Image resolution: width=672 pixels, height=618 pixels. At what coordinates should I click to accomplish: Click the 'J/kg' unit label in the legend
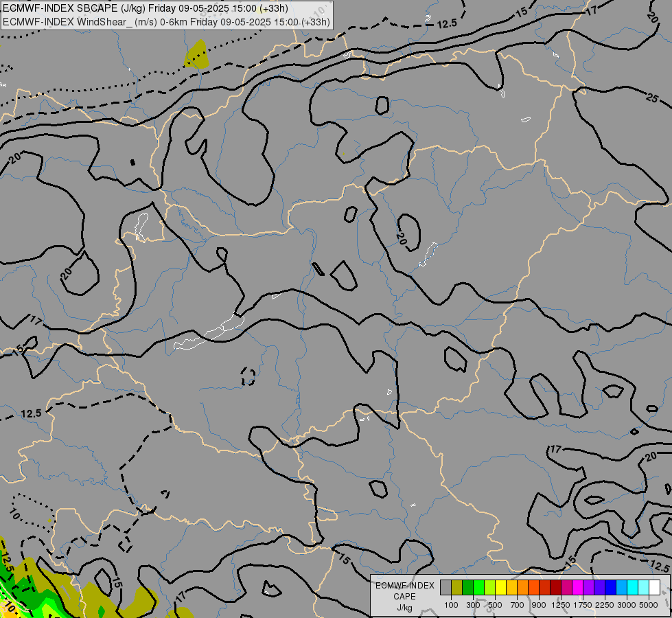(404, 608)
